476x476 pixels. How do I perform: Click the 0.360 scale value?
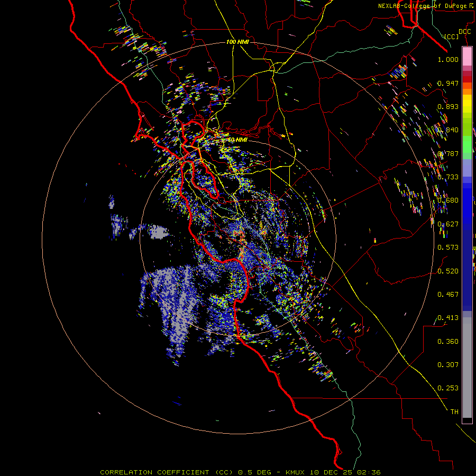pos(448,342)
